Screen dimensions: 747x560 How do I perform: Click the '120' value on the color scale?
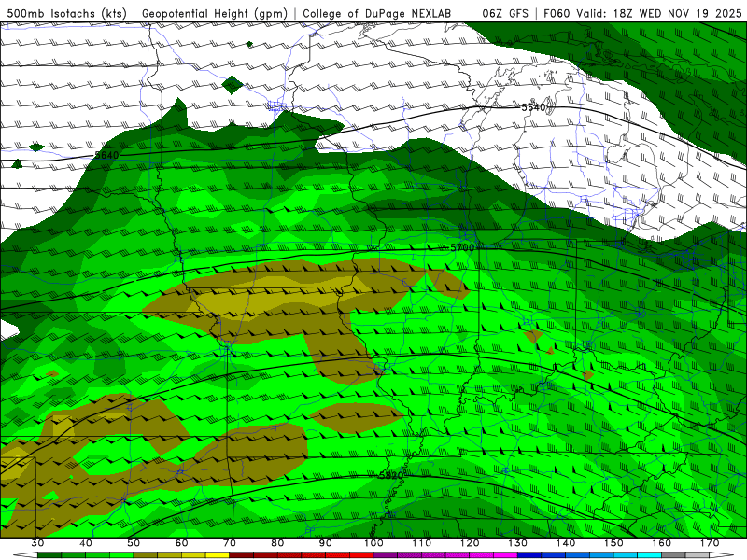pyautogui.click(x=470, y=543)
